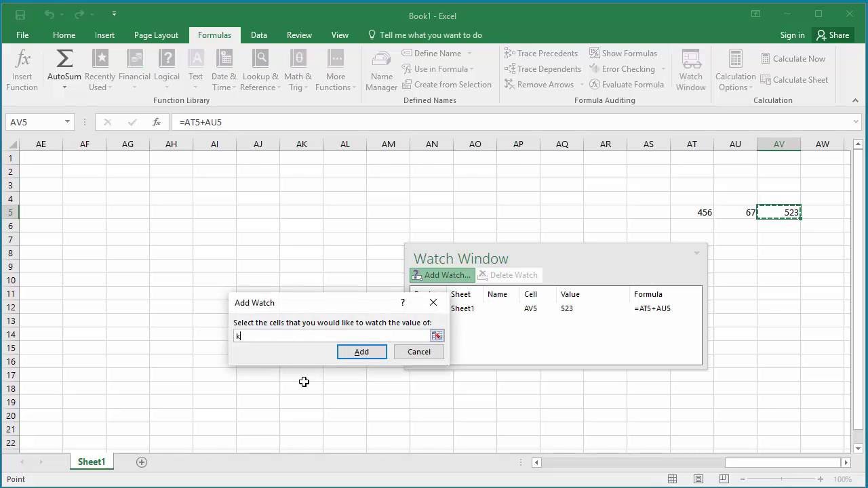Click Trace Dependents

click(542, 68)
